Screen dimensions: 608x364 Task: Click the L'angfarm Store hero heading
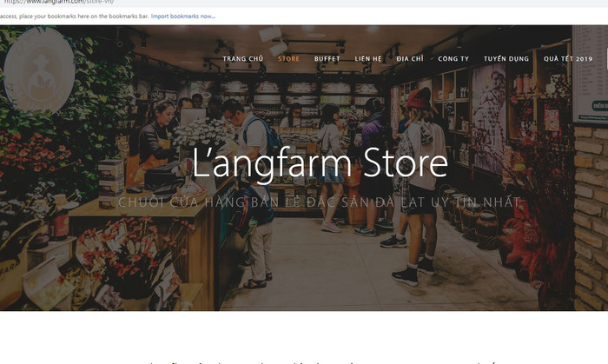(320, 163)
